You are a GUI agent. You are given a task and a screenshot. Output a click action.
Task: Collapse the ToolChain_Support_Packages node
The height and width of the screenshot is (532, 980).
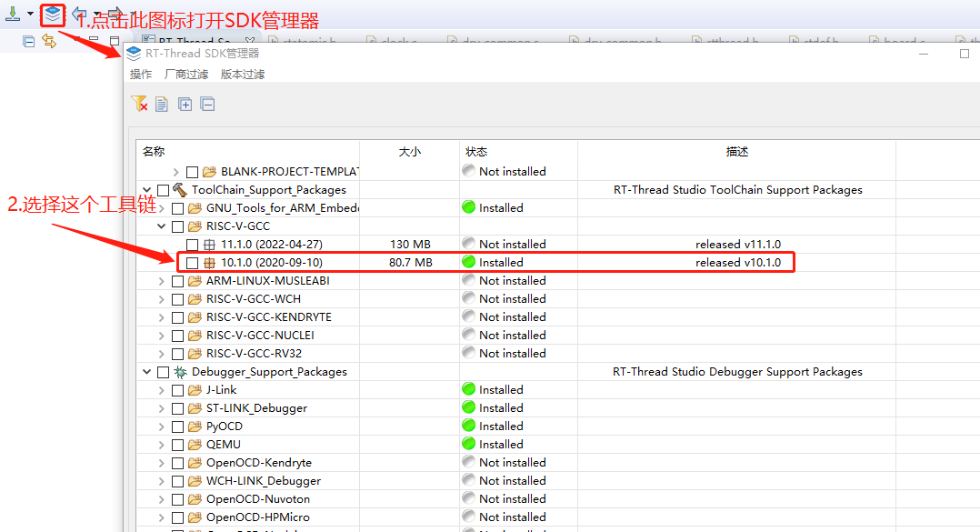[x=147, y=189]
